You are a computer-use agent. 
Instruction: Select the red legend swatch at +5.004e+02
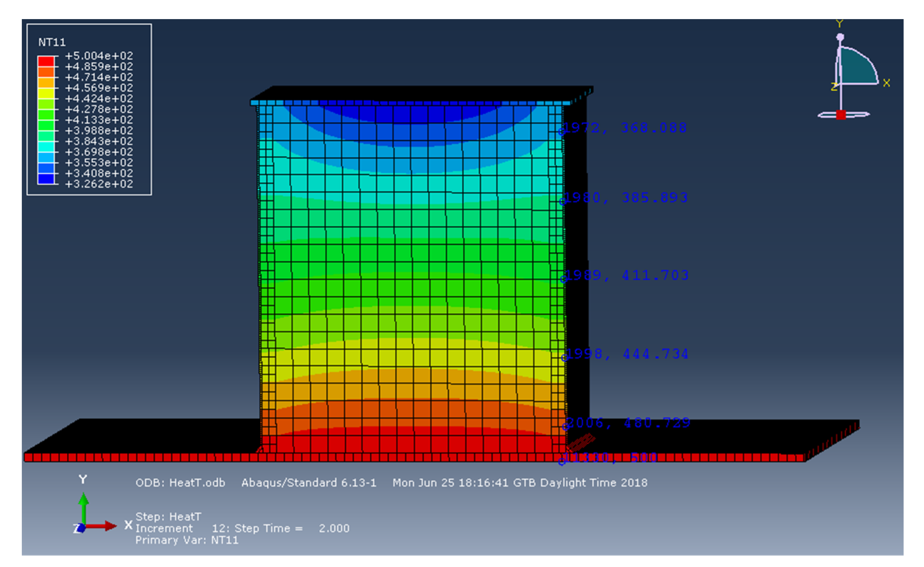(46, 61)
